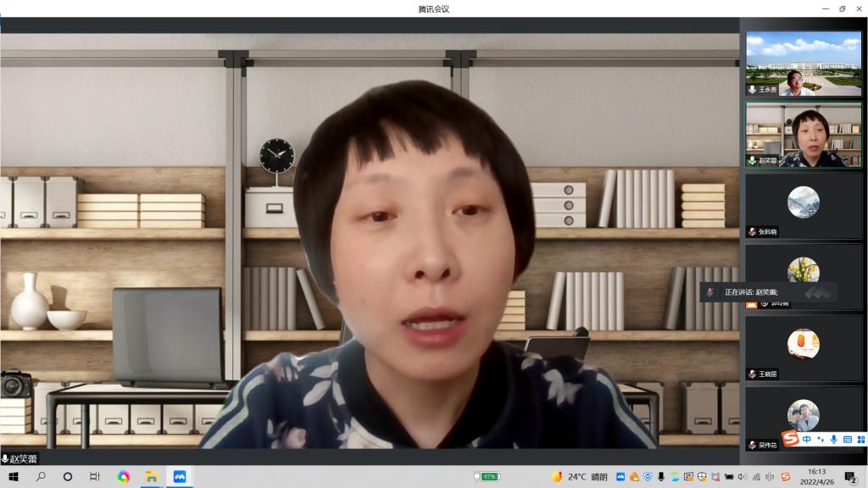Select participant 王晓丽 tile
This screenshot has width=868, height=488.
coord(803,348)
